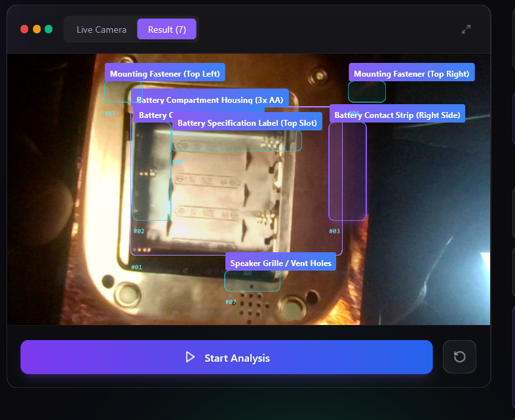The image size is (515, 420).
Task: Click the green maximize dot
Action: click(x=48, y=29)
